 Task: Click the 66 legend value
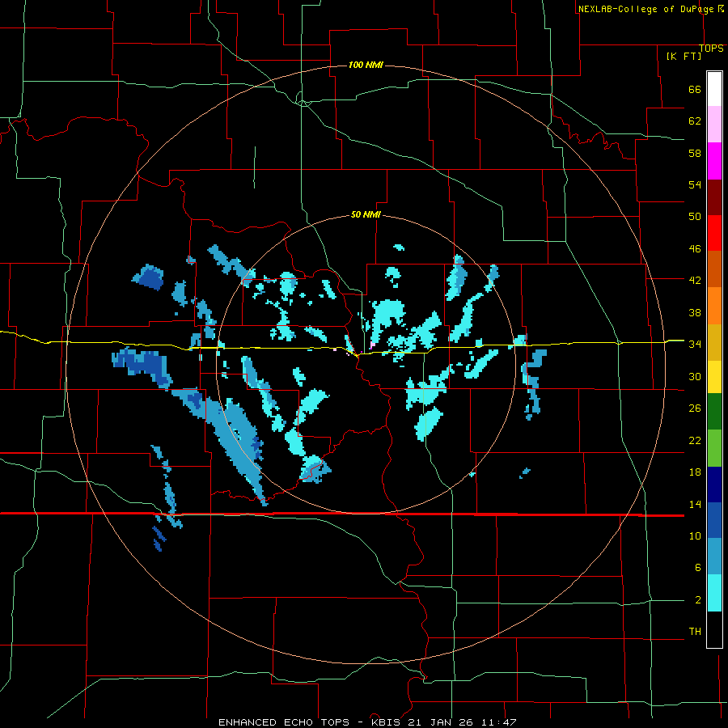point(695,90)
